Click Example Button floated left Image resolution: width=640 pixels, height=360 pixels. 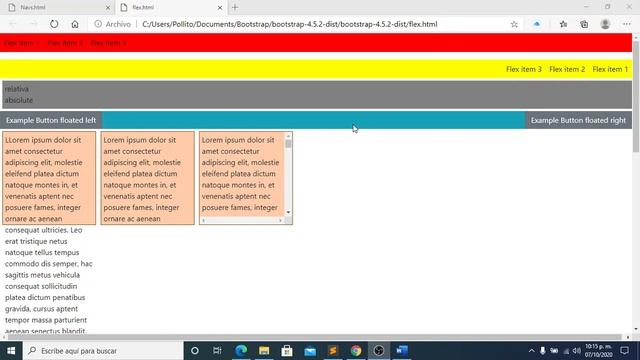click(51, 120)
